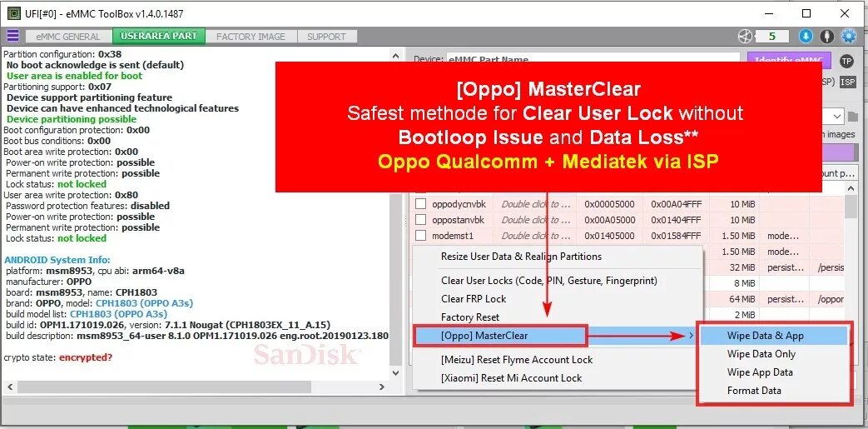Click the red 'encrypted?' crypto state text
Image resolution: width=868 pixels, height=429 pixels.
pyautogui.click(x=86, y=357)
